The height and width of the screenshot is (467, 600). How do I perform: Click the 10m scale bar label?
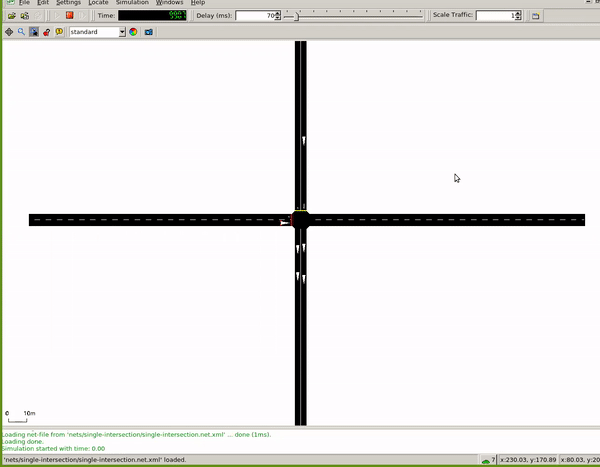coord(29,413)
